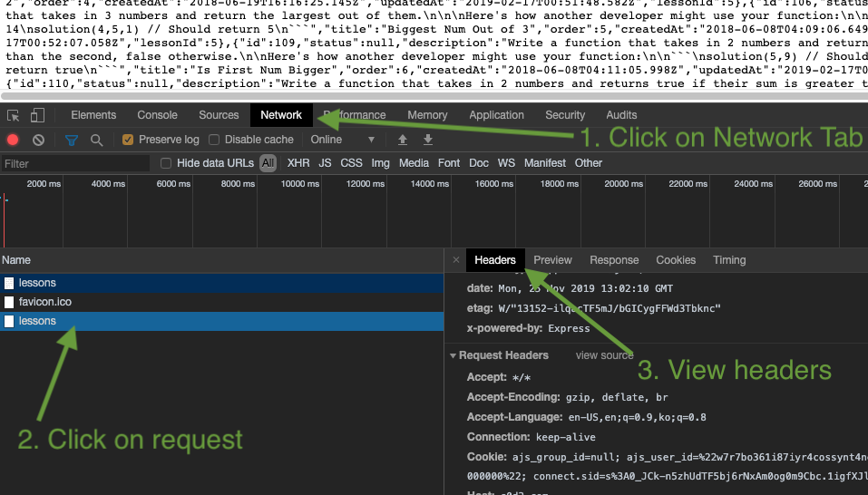Viewport: 868px width, 495px height.
Task: Filter requests by JS
Action: click(325, 163)
